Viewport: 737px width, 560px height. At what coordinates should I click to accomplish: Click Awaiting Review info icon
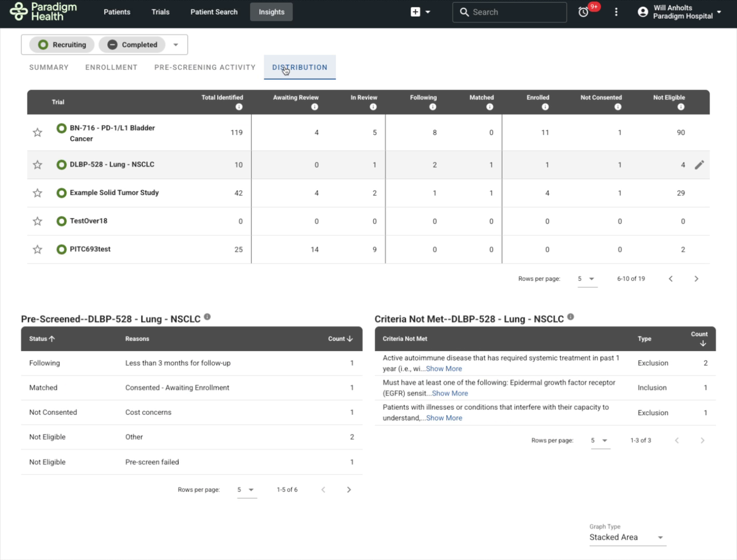(x=315, y=107)
